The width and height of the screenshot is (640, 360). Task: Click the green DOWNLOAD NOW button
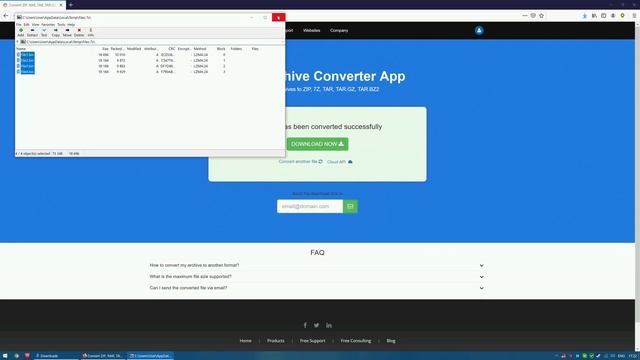tap(317, 144)
